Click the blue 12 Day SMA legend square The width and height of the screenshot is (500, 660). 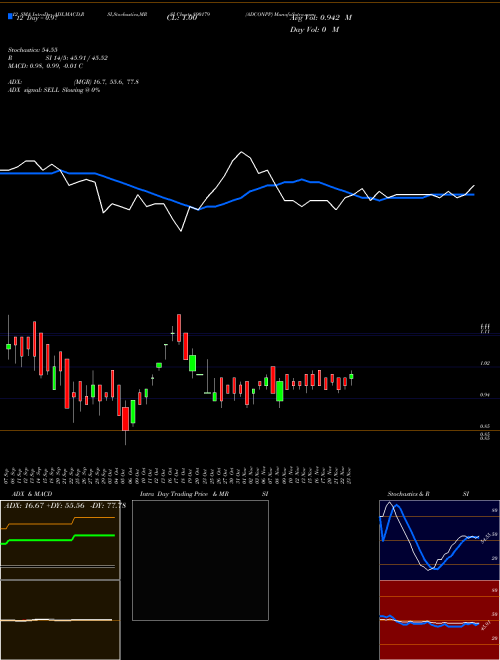click(x=10, y=16)
